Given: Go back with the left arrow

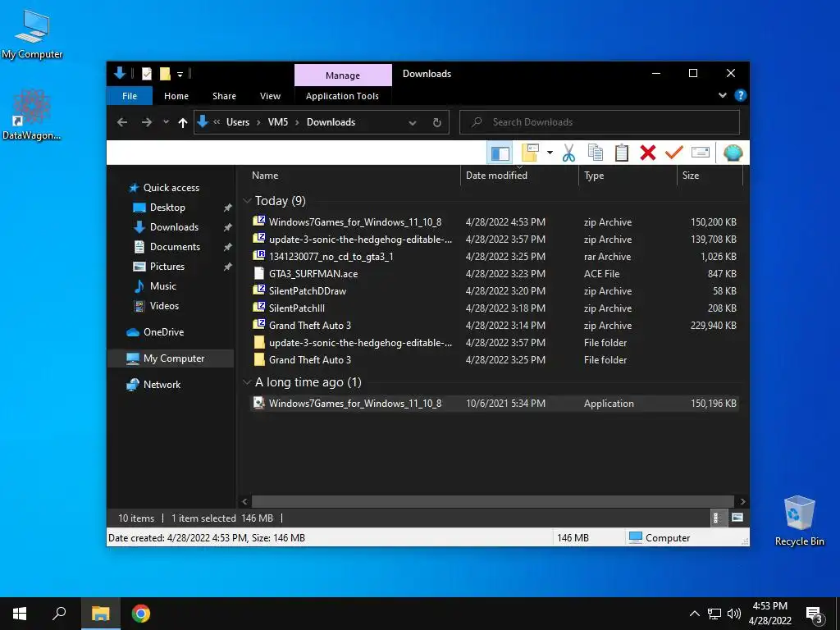Looking at the screenshot, I should click(x=122, y=122).
